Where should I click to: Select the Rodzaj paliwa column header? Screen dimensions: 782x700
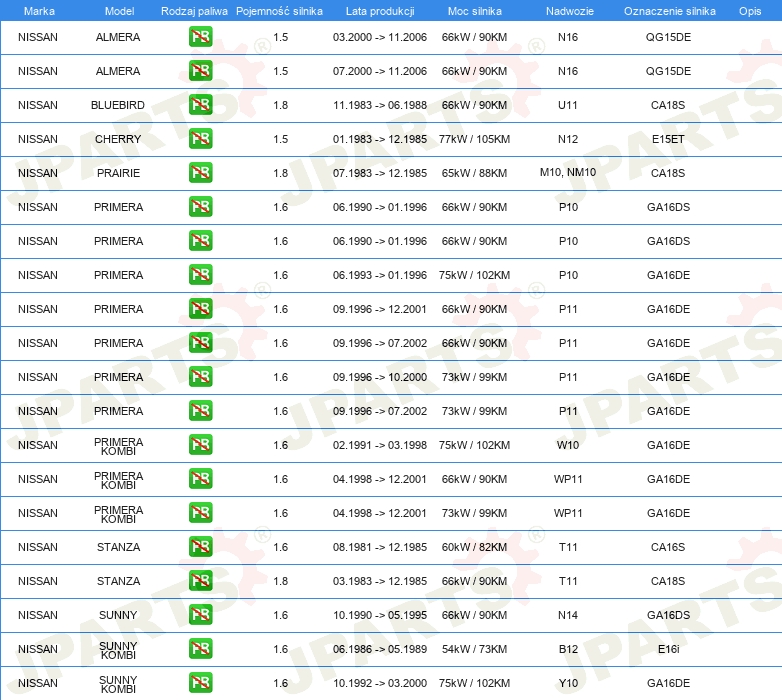(194, 11)
